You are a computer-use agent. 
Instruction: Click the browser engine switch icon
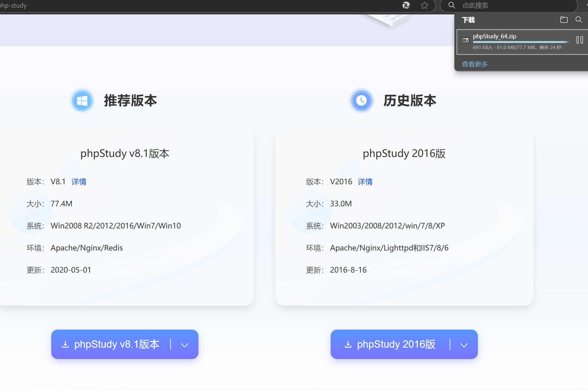[406, 5]
